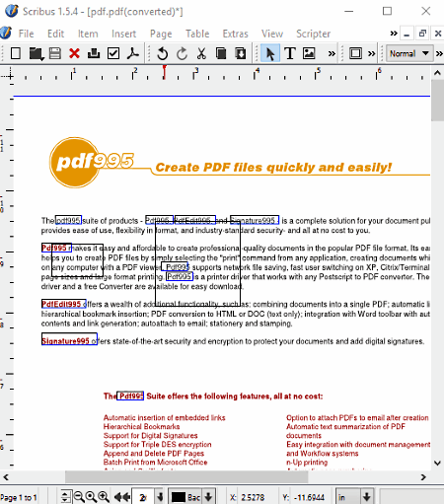This screenshot has height=504, width=444.
Task: Restore the inner document window
Action: point(422,34)
